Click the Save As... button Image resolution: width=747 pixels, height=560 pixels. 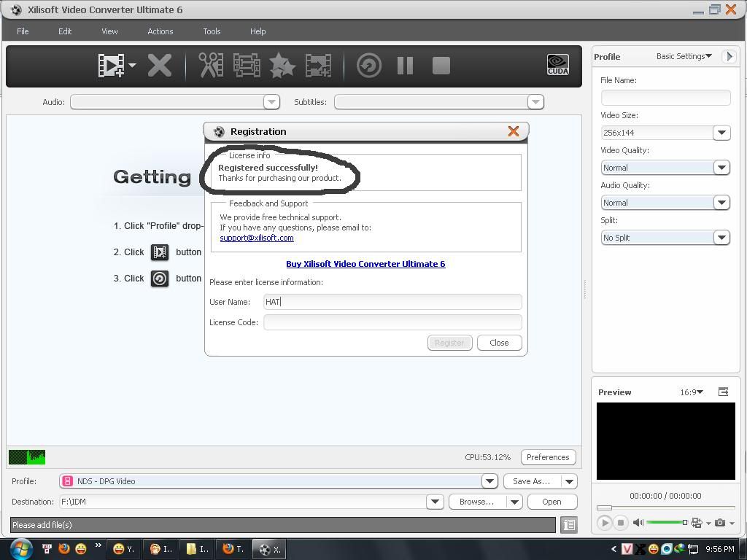(x=532, y=481)
